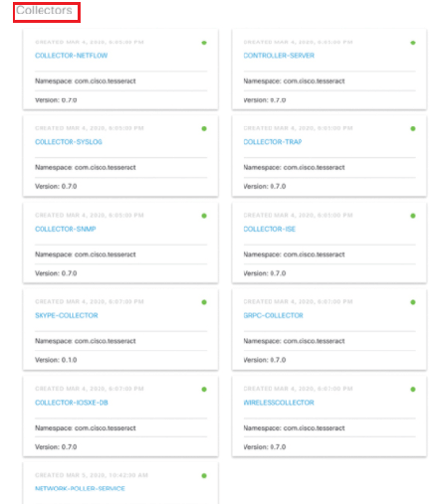Image resolution: width=430 pixels, height=504 pixels.
Task: Open the COLLECTOR-SNMP link
Action: point(65,229)
